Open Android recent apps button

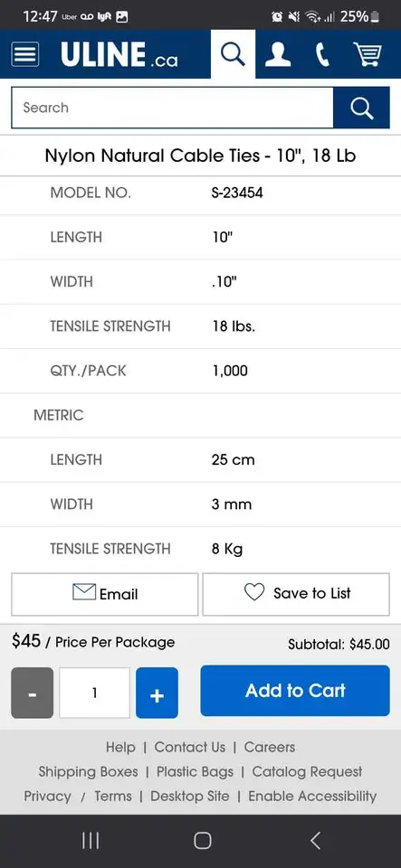click(91, 841)
